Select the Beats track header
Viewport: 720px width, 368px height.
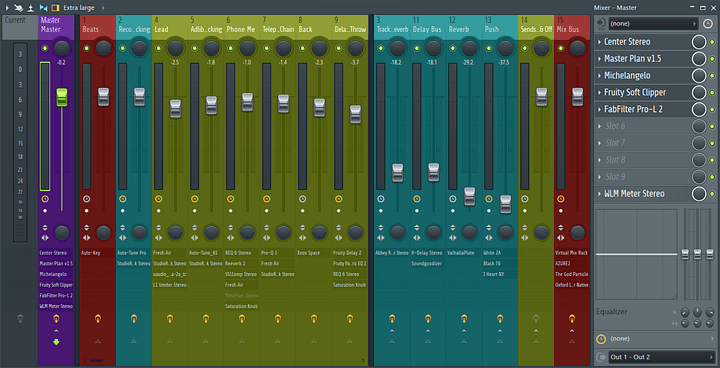pyautogui.click(x=97, y=27)
